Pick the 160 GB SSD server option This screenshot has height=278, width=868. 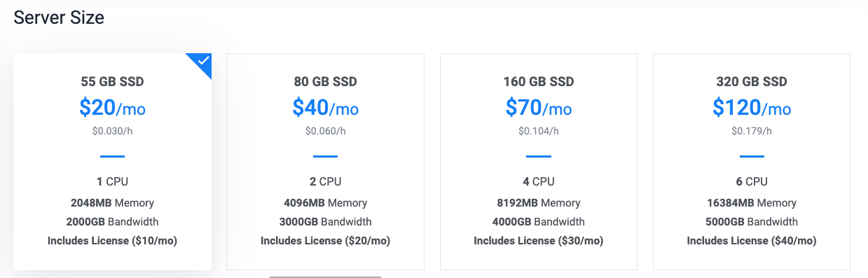539,162
